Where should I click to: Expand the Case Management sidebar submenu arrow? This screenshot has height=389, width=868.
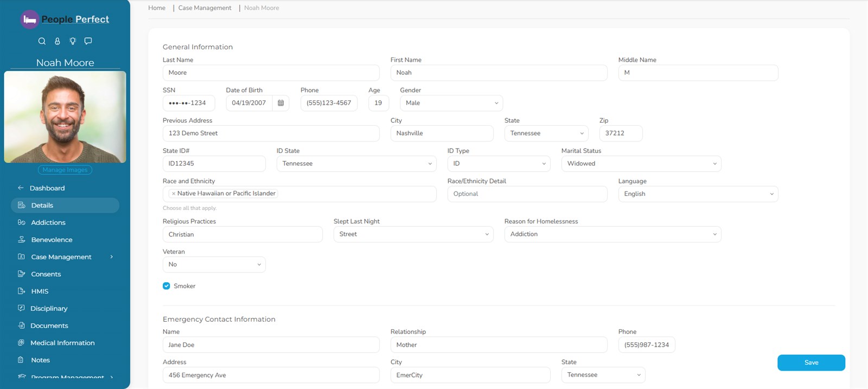pos(112,257)
